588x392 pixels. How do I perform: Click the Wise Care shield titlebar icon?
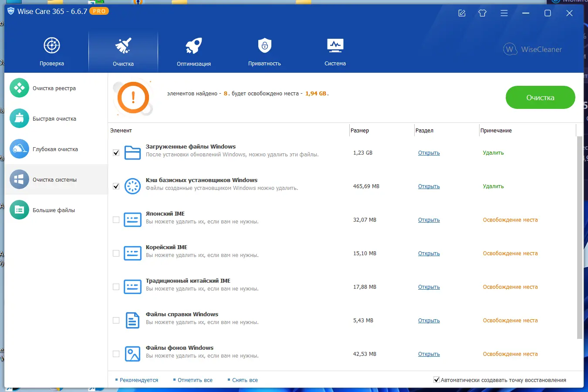click(x=11, y=11)
